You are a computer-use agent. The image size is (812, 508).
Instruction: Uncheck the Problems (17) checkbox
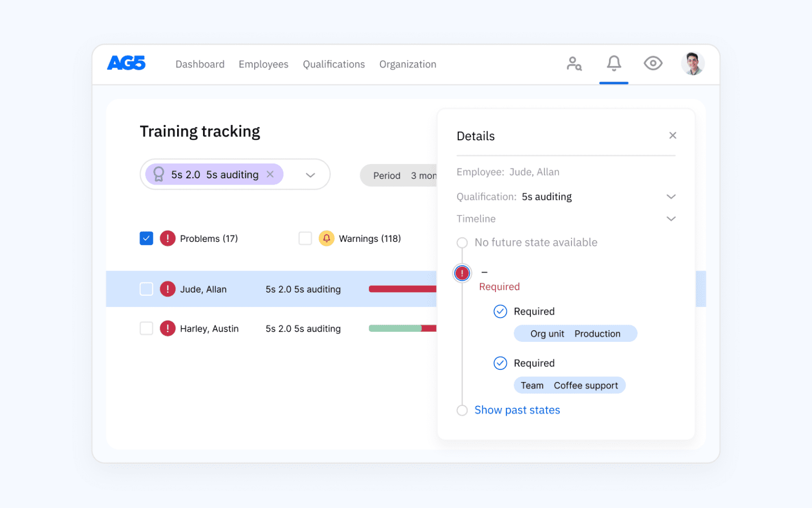pyautogui.click(x=146, y=239)
